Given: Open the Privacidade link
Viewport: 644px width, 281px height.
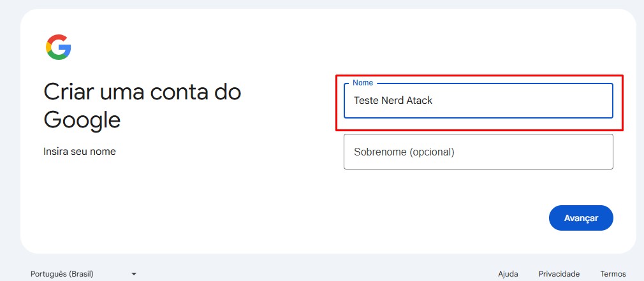Looking at the screenshot, I should pyautogui.click(x=559, y=274).
